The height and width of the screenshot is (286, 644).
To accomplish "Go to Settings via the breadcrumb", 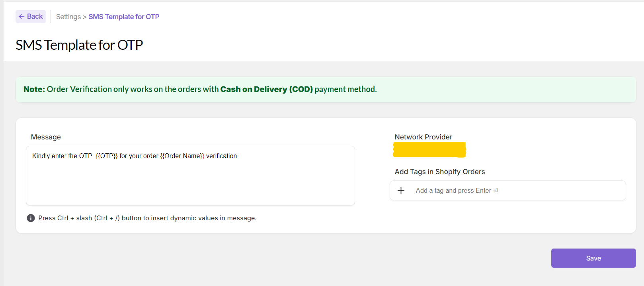I will coord(68,17).
